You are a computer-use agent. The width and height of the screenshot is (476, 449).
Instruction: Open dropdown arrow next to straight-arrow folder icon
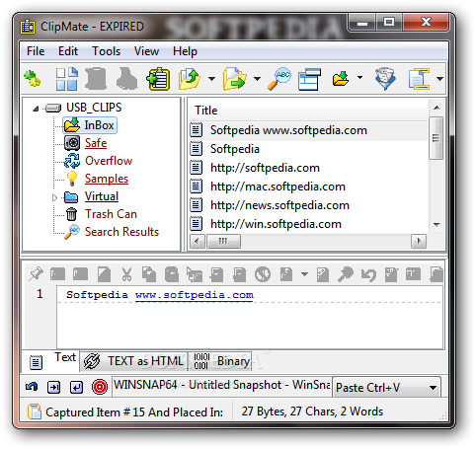click(258, 79)
